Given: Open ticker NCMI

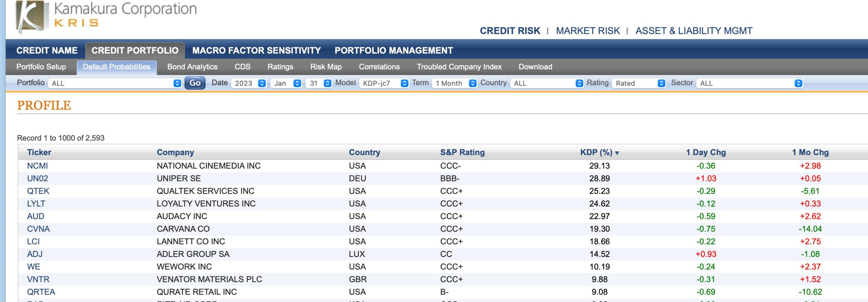Looking at the screenshot, I should (37, 166).
